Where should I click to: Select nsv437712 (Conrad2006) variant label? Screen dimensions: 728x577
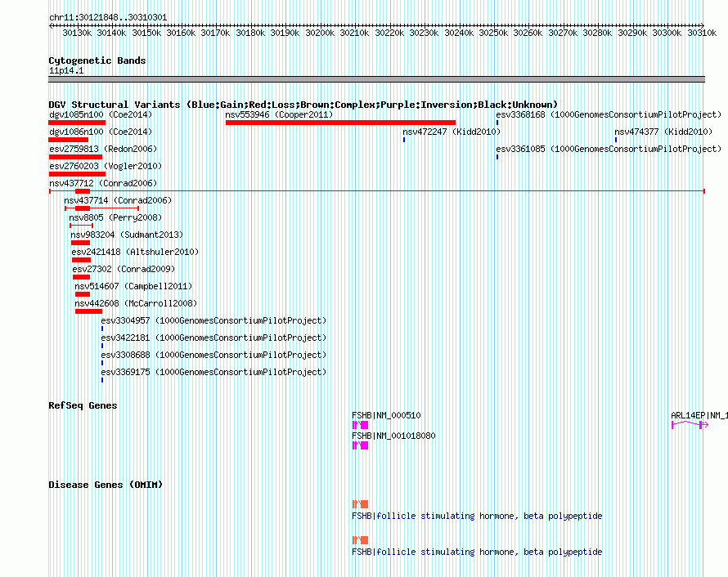[x=103, y=183]
